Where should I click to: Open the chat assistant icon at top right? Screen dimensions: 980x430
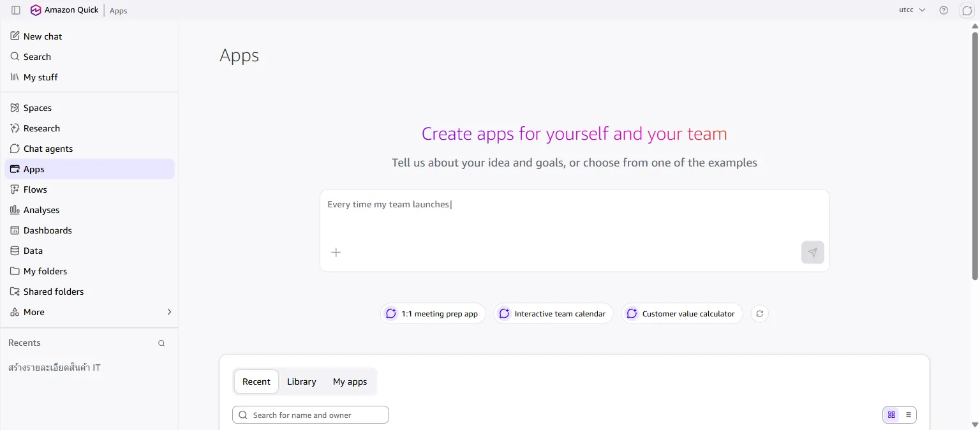click(x=967, y=10)
